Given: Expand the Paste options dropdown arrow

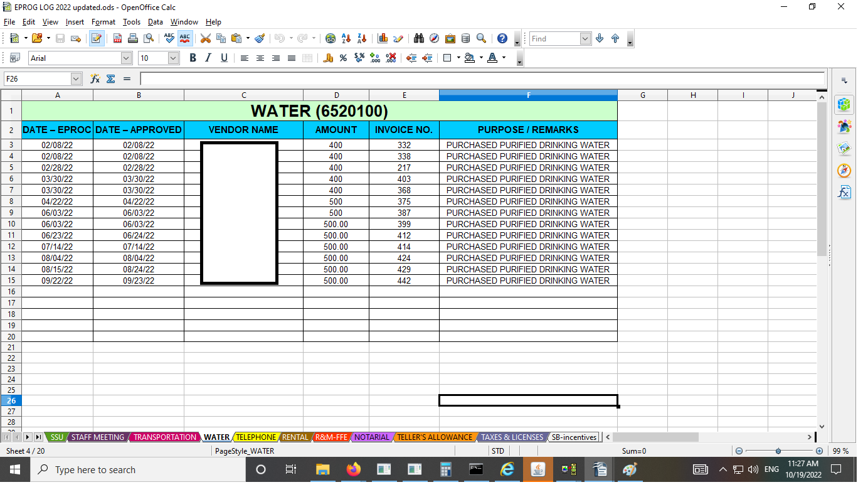Looking at the screenshot, I should 248,38.
